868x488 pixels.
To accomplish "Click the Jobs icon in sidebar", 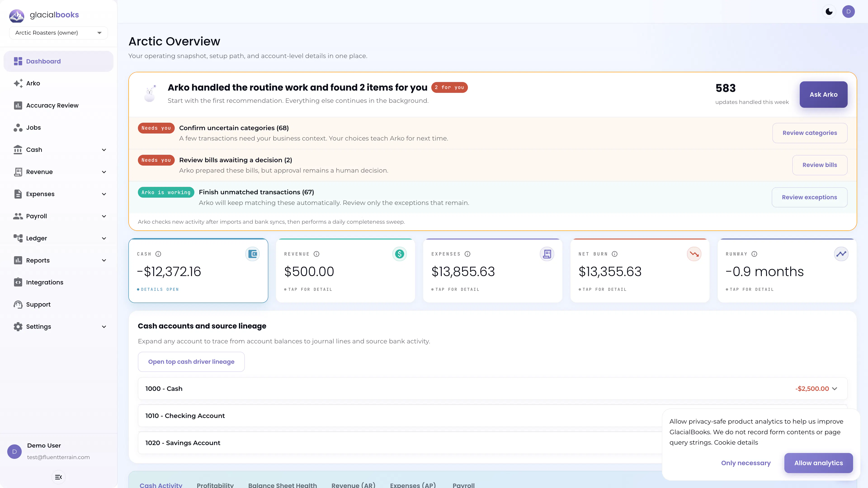I will pyautogui.click(x=18, y=128).
